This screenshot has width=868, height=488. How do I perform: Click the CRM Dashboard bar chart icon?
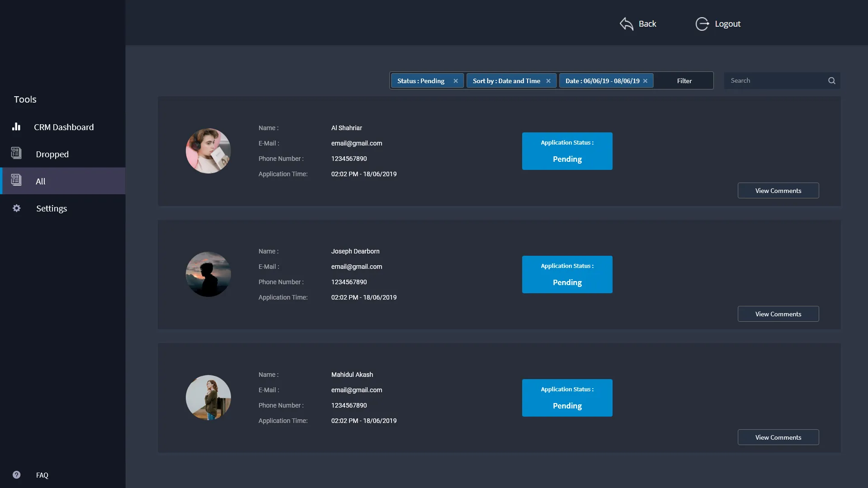point(16,127)
